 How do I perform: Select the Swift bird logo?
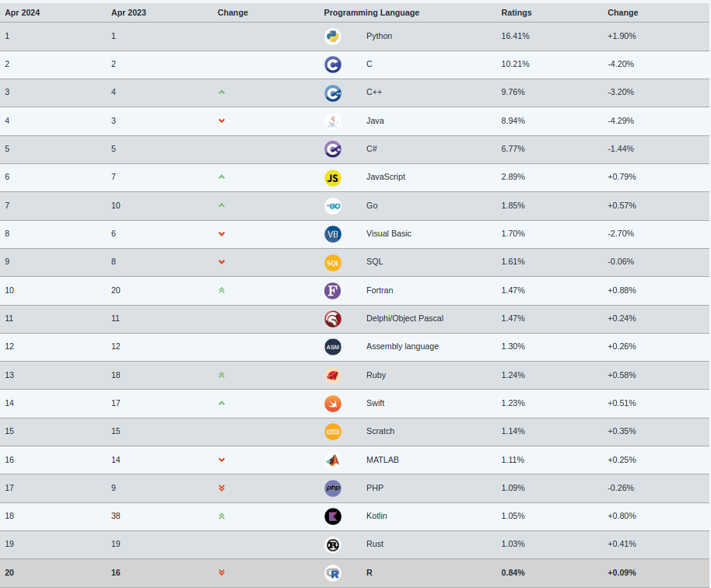[x=333, y=404]
